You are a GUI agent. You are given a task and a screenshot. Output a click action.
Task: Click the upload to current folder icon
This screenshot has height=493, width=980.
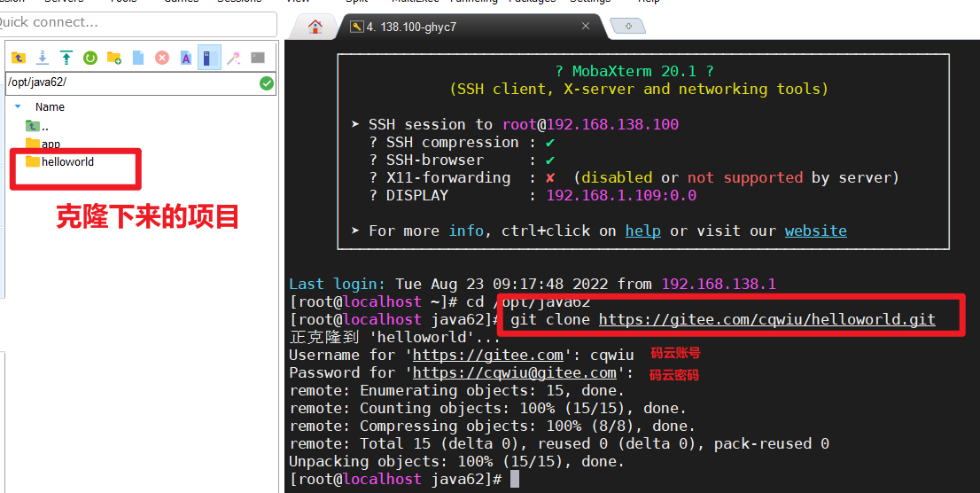tap(66, 59)
